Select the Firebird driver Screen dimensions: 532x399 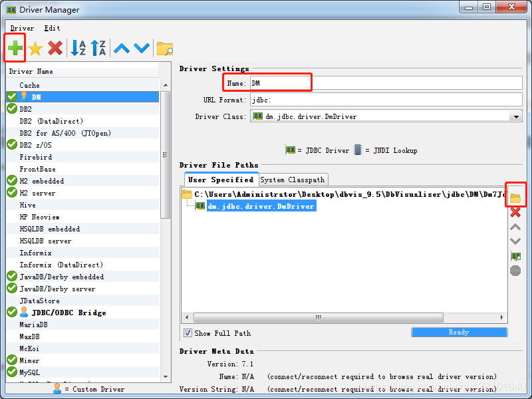tap(82, 157)
